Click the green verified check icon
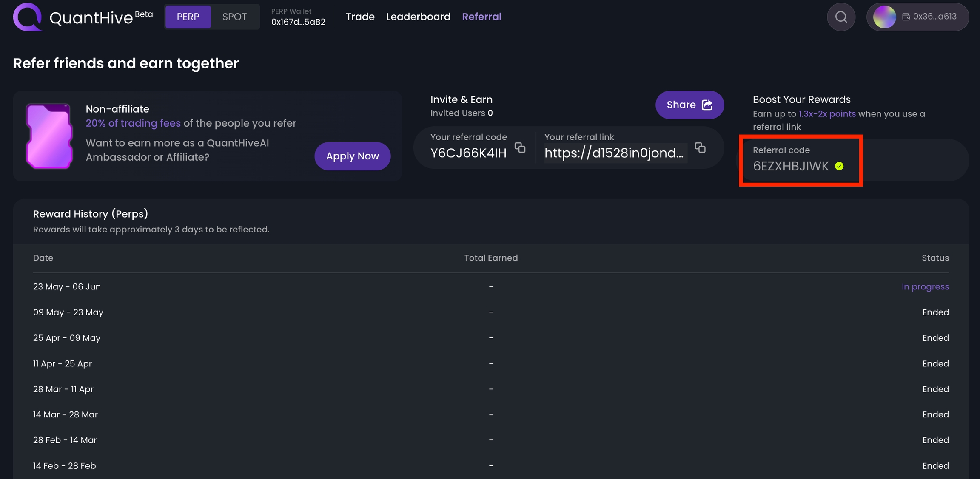 coord(839,166)
